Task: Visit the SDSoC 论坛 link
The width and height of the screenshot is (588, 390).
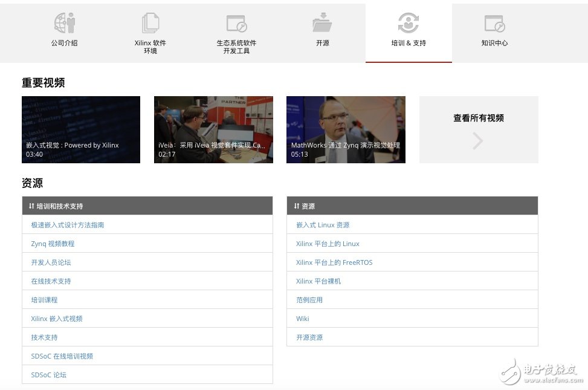Action: click(49, 375)
